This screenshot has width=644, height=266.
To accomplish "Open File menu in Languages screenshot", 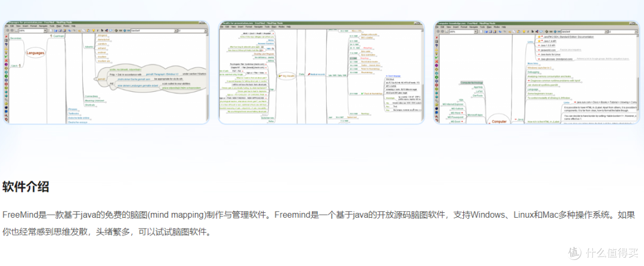I will 6,26.
